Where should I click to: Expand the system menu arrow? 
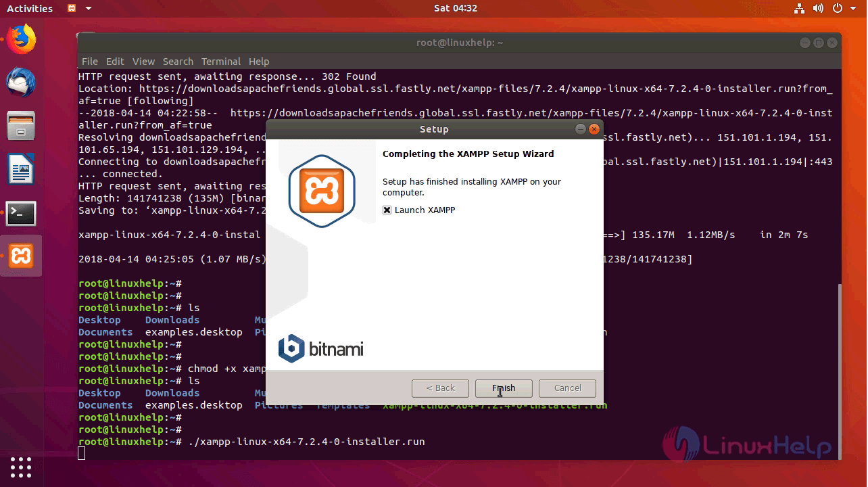coord(852,9)
